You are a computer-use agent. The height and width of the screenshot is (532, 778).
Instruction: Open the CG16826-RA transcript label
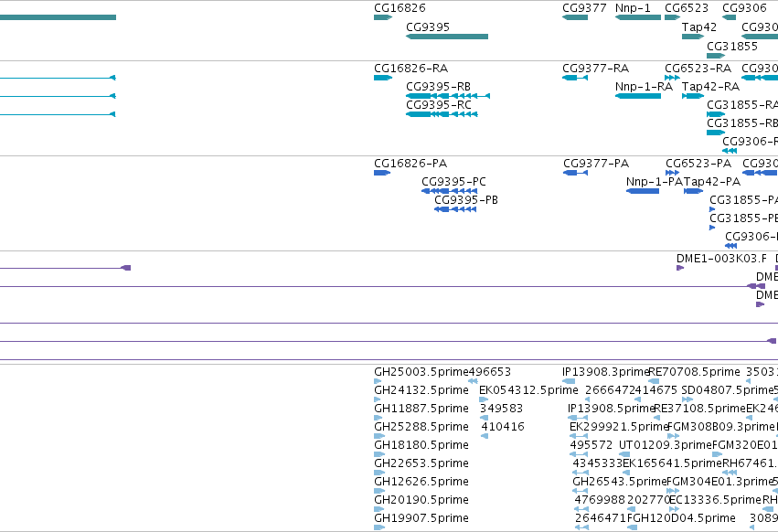(x=410, y=69)
